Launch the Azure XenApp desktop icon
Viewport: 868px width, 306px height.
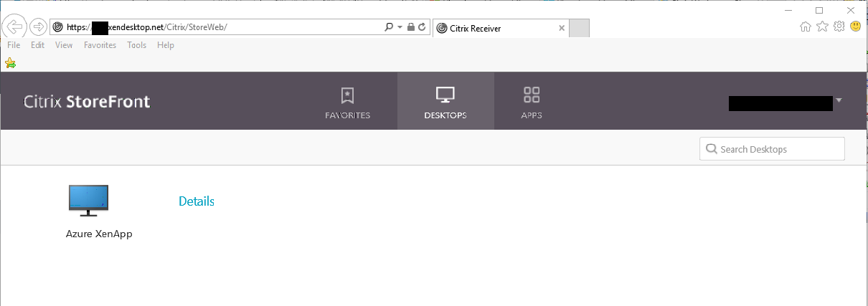pos(89,201)
